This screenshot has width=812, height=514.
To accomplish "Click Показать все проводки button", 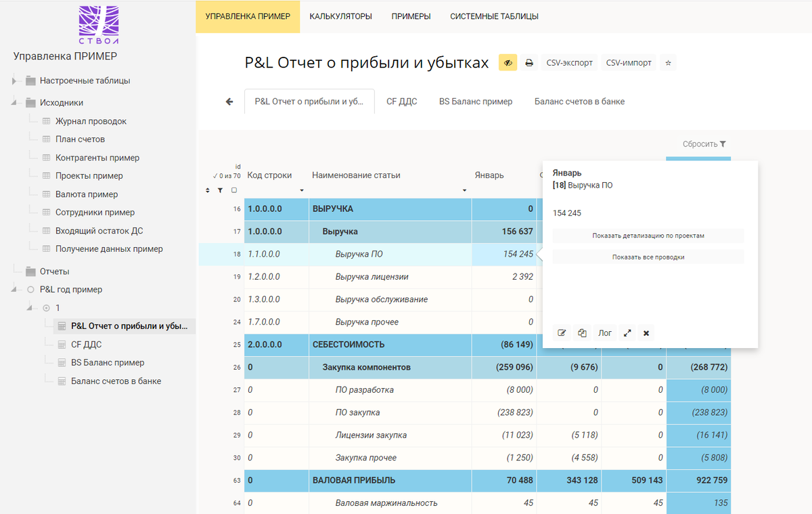I will (648, 257).
